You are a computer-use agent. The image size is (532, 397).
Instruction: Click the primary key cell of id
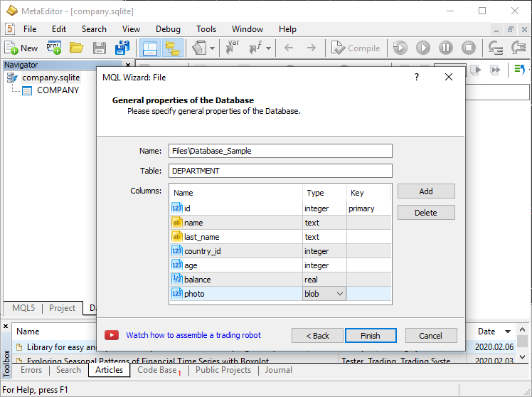pos(368,208)
